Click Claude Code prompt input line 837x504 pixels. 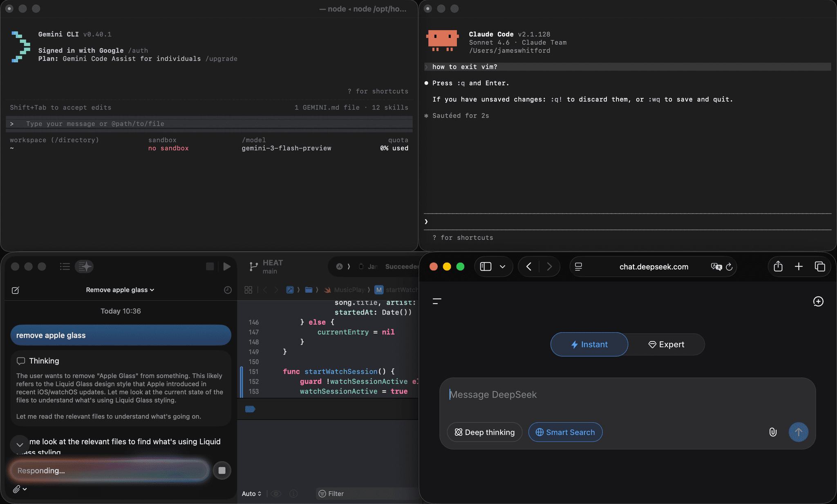(628, 221)
